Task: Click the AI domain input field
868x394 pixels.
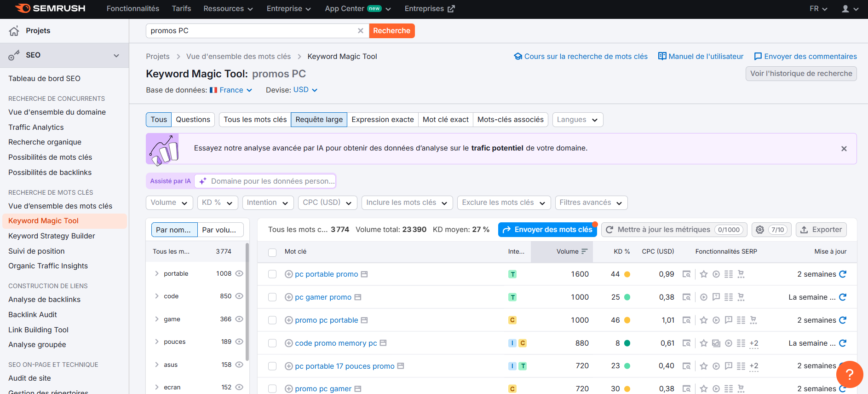Action: [x=265, y=181]
